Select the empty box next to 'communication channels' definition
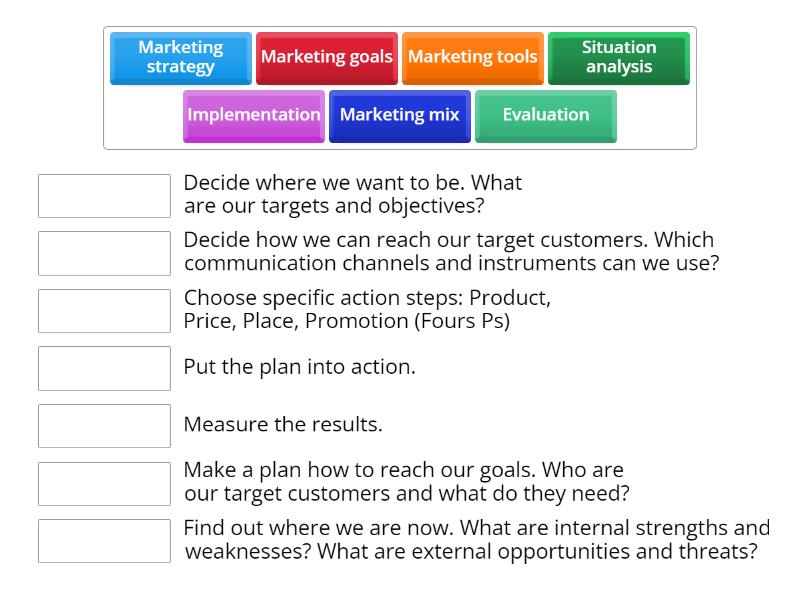 click(104, 253)
